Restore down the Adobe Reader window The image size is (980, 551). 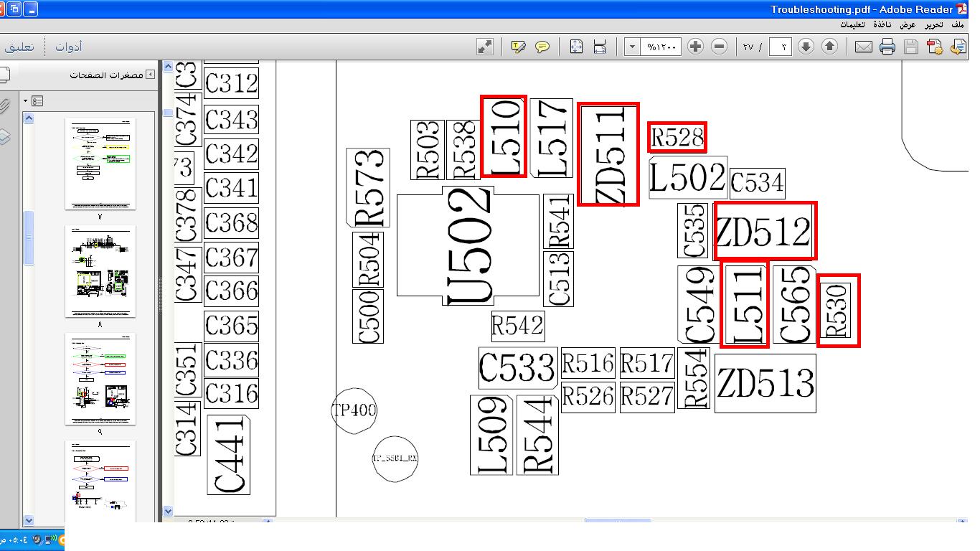[14, 9]
